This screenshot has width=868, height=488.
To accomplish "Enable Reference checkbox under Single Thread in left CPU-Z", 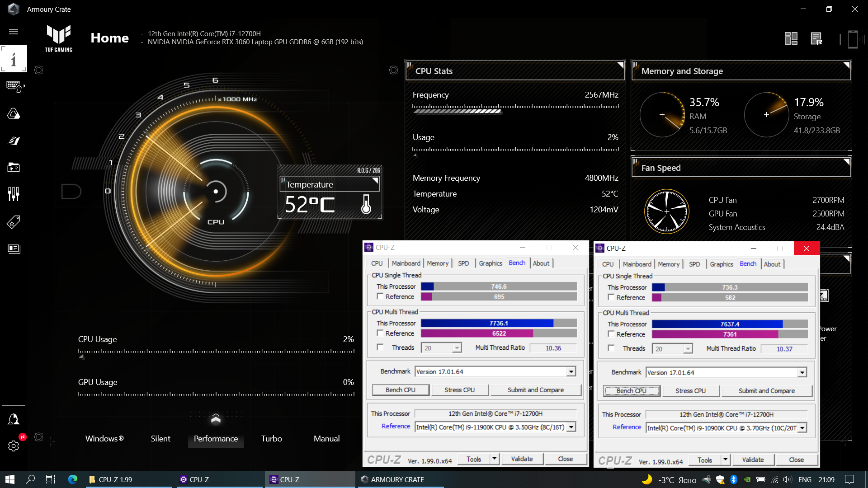I will click(380, 296).
